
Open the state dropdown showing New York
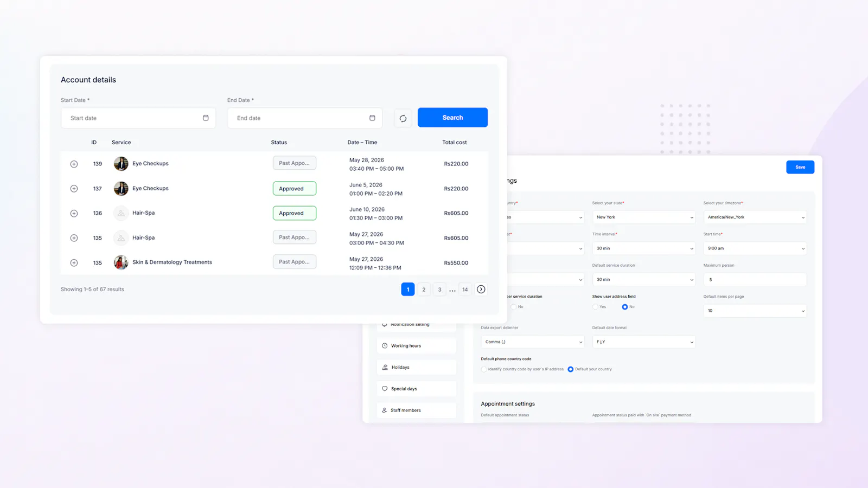643,217
